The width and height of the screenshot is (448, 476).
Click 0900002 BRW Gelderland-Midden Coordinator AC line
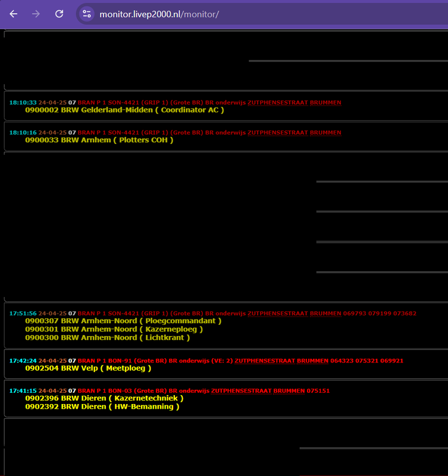pyautogui.click(x=124, y=110)
